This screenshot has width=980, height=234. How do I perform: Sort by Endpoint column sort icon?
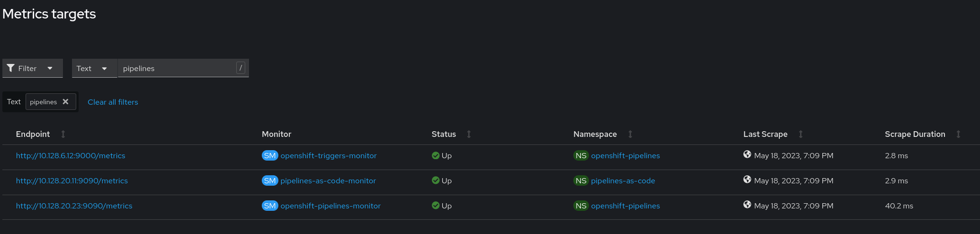(x=63, y=134)
